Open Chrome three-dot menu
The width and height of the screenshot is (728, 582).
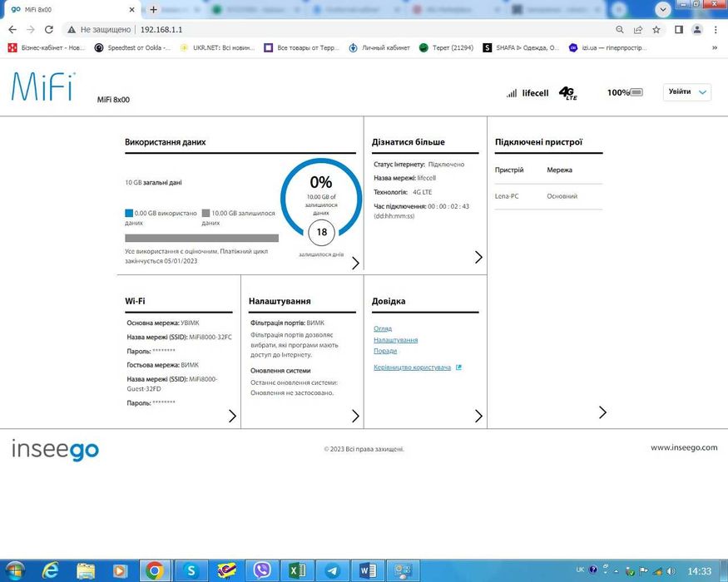(x=716, y=30)
